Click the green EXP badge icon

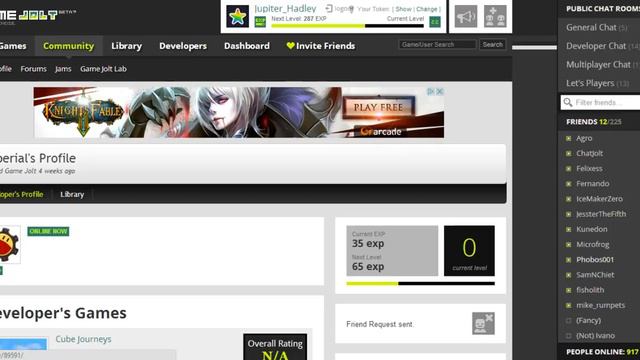click(260, 22)
